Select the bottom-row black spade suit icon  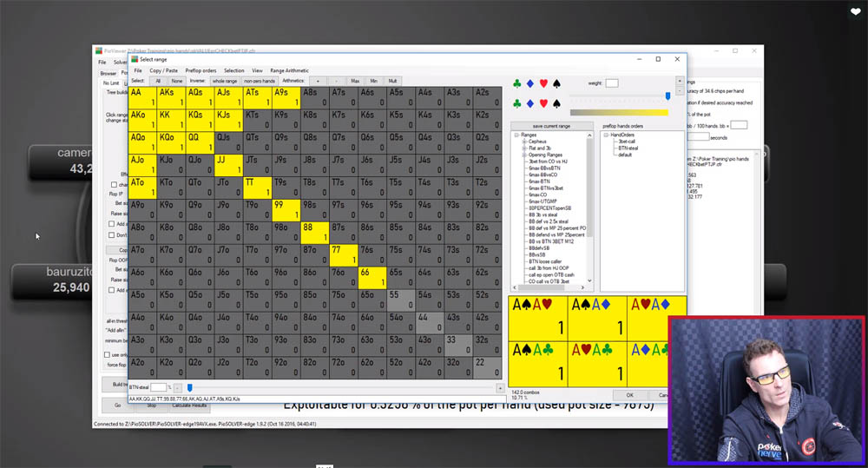pos(556,103)
